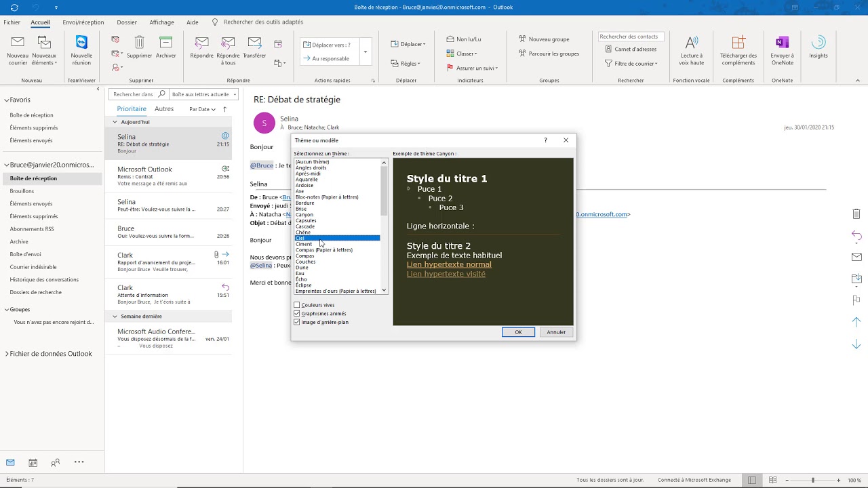Open the Microsoft Outlook Remis : Contrat message
This screenshot has height=488, width=868.
click(x=168, y=176)
